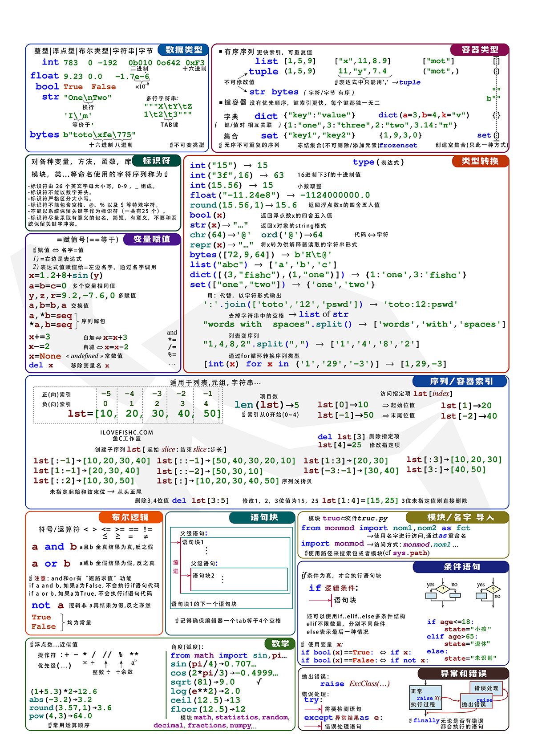Open the ILOVEFISHC.COM link
This screenshot has width=534, height=756.
coord(126,432)
